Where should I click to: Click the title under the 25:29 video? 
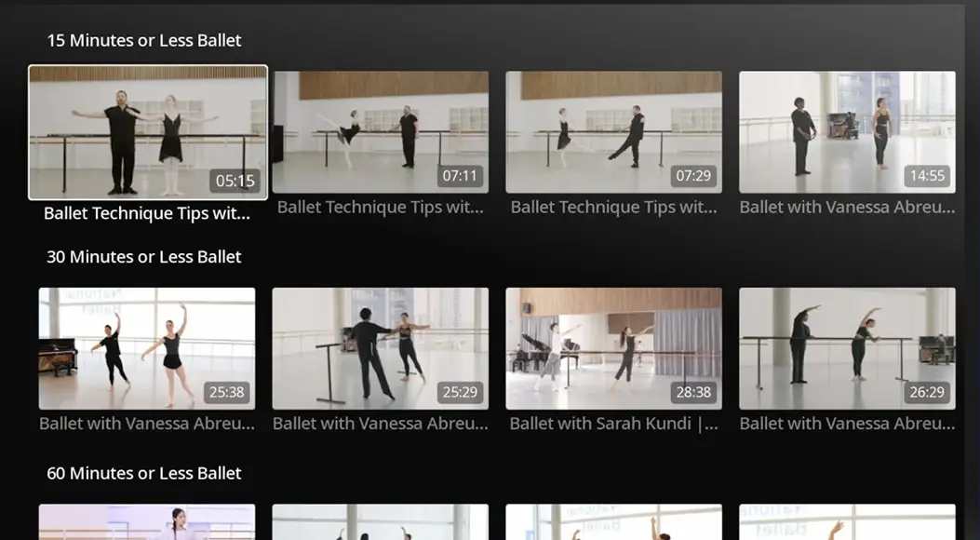(x=380, y=423)
